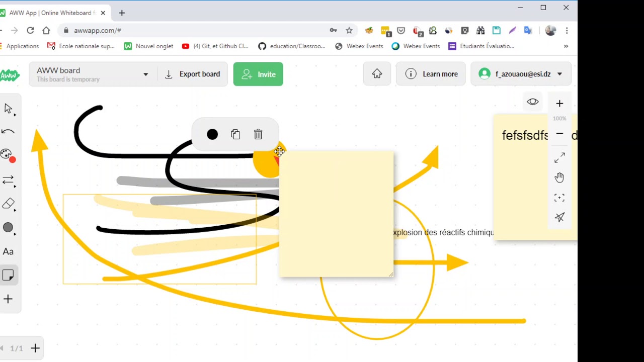This screenshot has height=362, width=644.
Task: Open the first Webex Events bookmark
Action: pyautogui.click(x=359, y=46)
